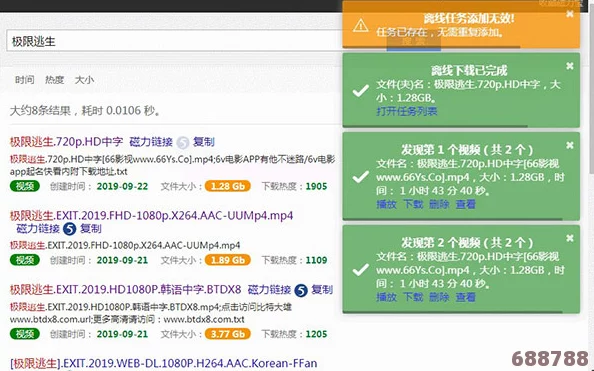The height and width of the screenshot is (371, 594).
Task: Close the 离线下载已完成 notification
Action: (569, 66)
